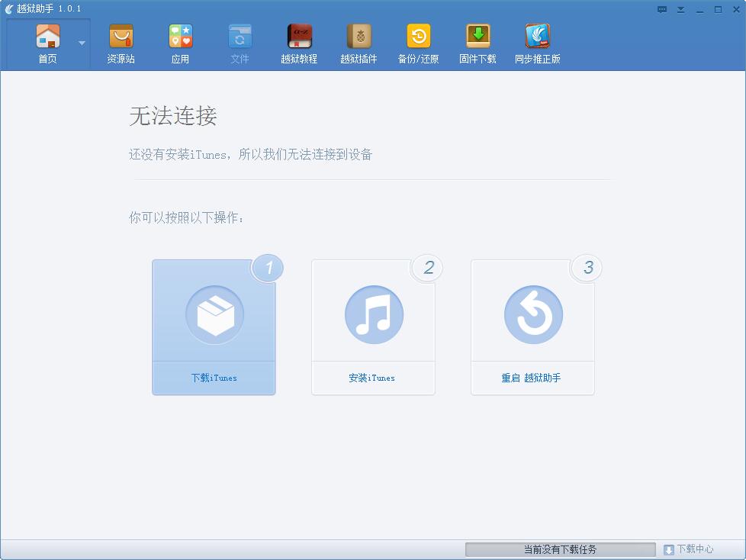Open the 备份/还原 backup and restore tool

click(418, 42)
